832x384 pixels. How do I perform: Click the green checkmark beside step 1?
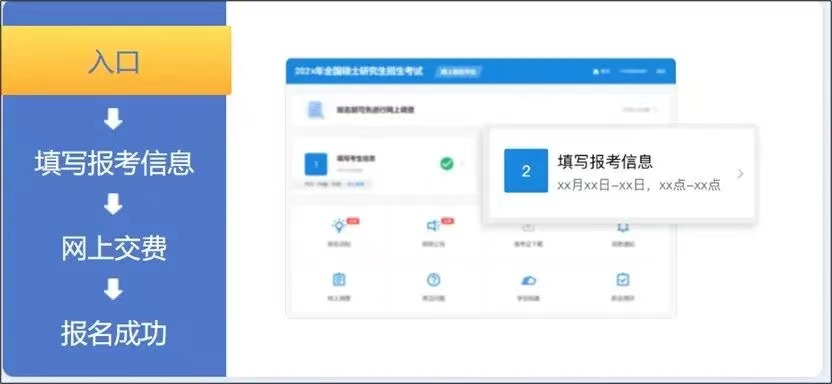447,164
